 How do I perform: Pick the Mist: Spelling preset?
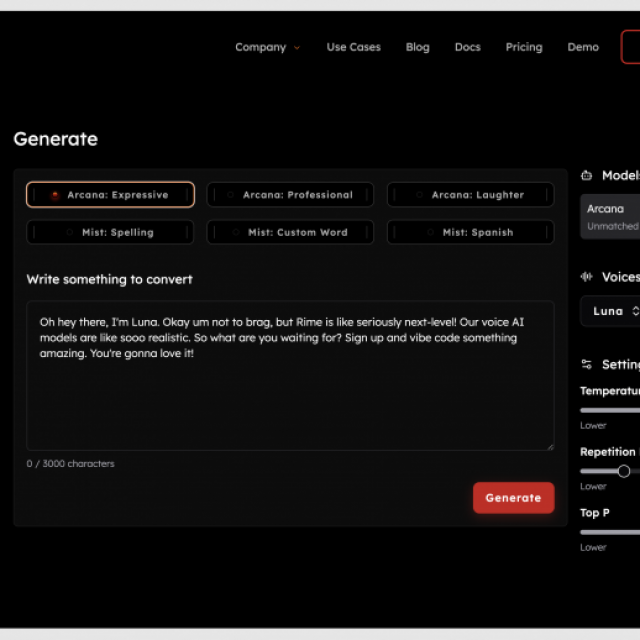(x=110, y=232)
